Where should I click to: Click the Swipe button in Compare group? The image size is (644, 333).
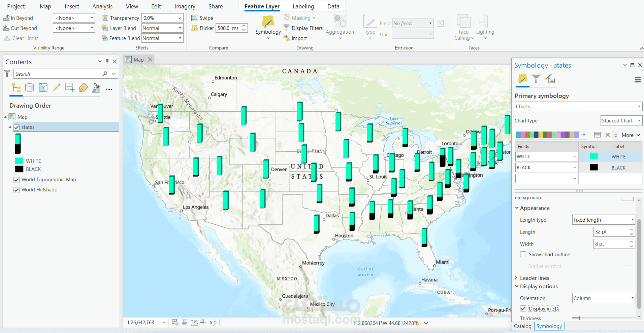[202, 18]
